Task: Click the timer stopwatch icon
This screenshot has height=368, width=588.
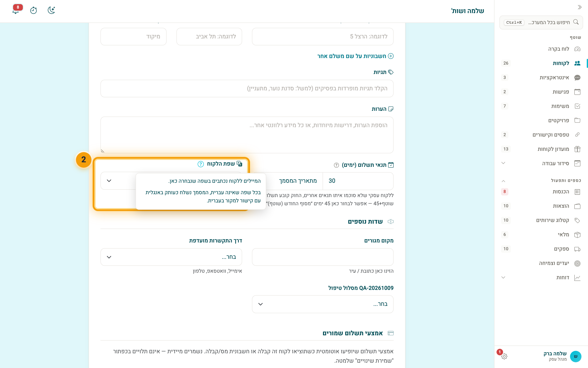Action: click(33, 10)
